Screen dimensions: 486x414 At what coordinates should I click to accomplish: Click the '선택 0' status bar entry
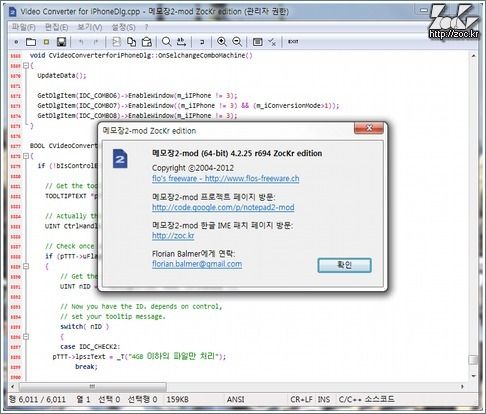pyautogui.click(x=109, y=399)
